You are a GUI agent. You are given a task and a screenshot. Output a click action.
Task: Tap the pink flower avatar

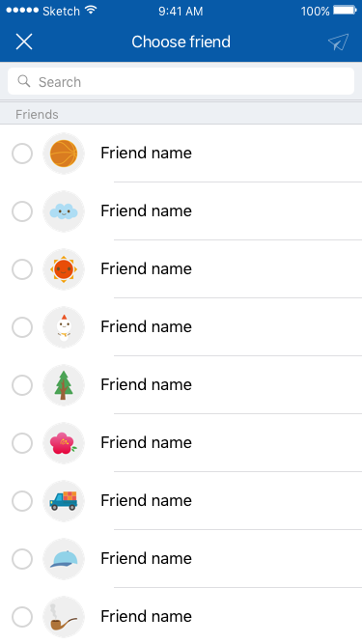pos(64,443)
